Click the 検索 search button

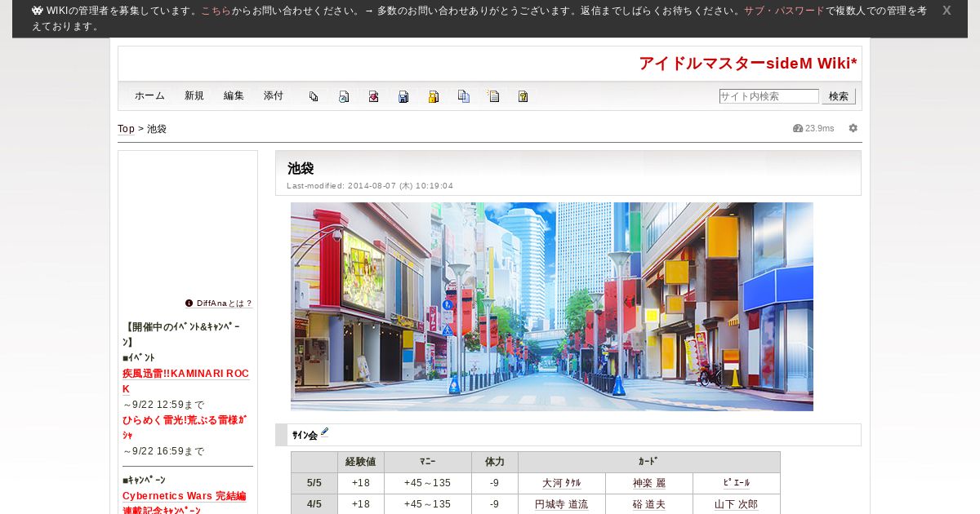tap(839, 96)
